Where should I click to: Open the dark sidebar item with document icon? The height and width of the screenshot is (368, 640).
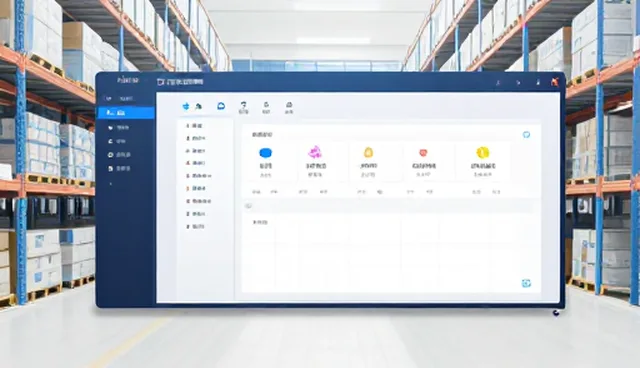point(119,168)
